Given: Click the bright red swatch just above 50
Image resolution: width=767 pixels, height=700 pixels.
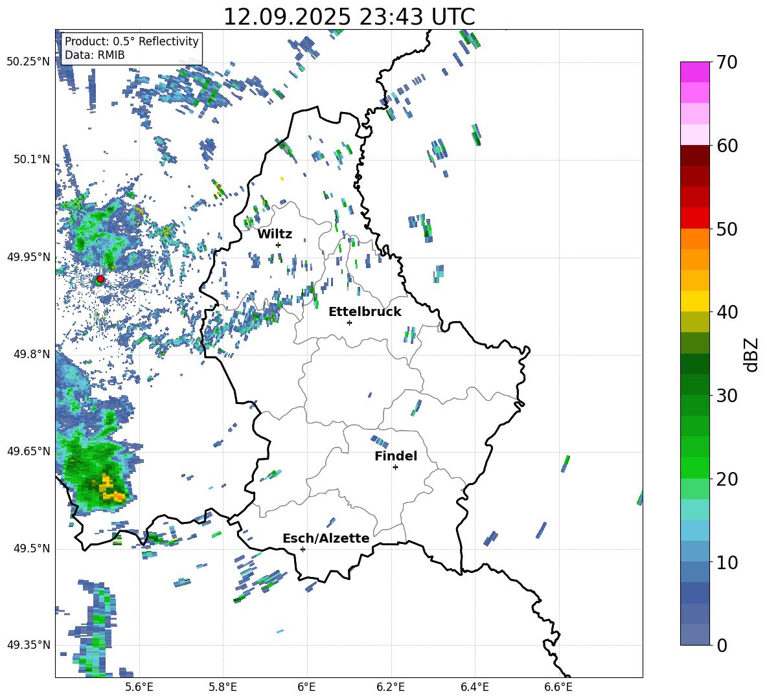Looking at the screenshot, I should click(694, 218).
